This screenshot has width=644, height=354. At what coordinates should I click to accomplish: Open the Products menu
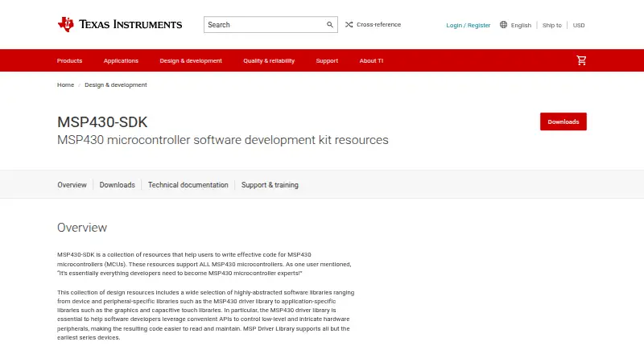[x=69, y=60]
